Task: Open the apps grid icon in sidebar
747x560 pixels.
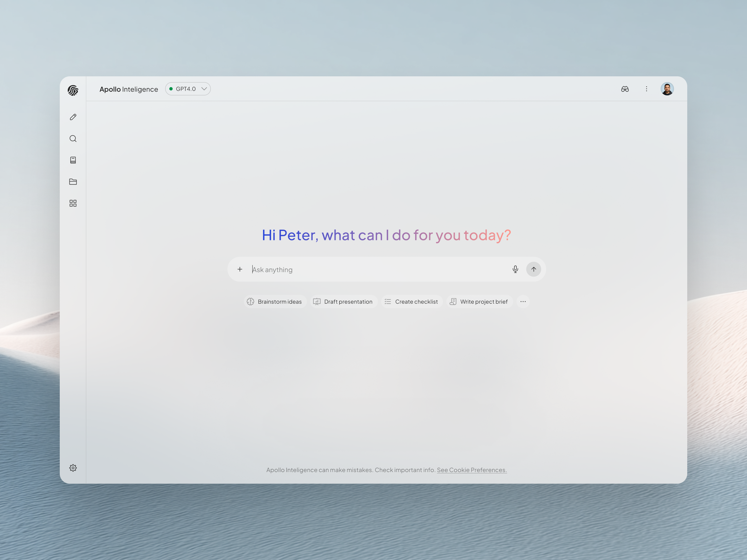Action: (x=73, y=203)
